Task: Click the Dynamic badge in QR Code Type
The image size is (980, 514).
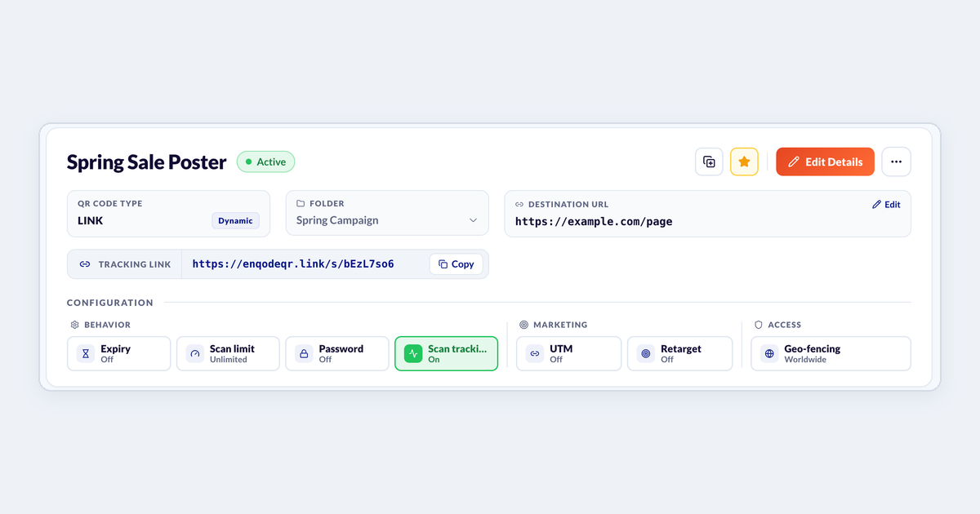Action: (x=235, y=220)
